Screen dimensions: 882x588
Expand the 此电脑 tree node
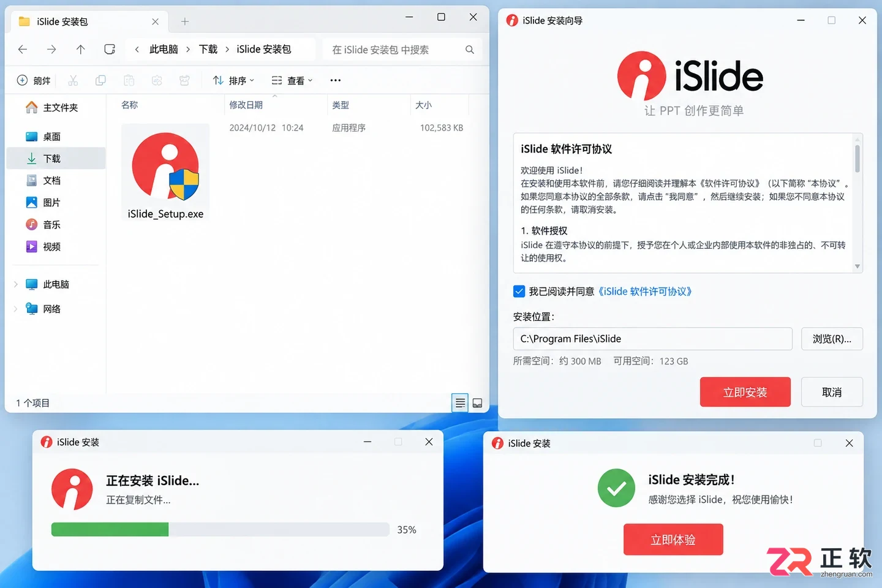click(15, 284)
